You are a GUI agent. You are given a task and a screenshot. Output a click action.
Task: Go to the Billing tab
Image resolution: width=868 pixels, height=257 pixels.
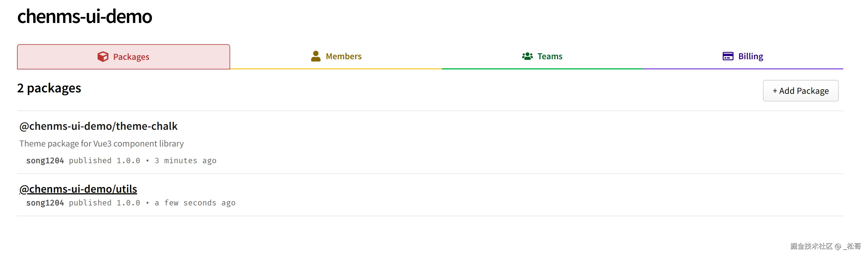pyautogui.click(x=751, y=56)
